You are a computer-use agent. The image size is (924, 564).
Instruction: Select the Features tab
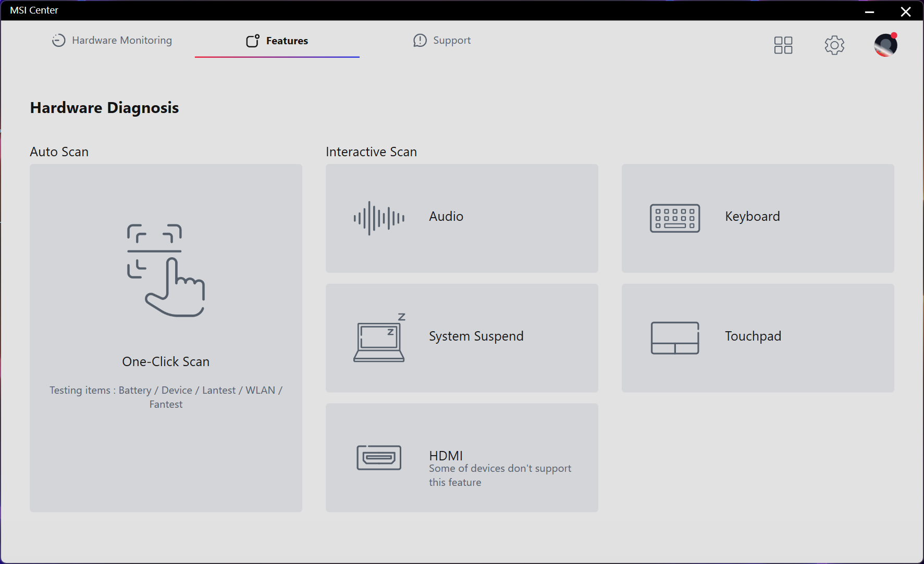(x=277, y=41)
